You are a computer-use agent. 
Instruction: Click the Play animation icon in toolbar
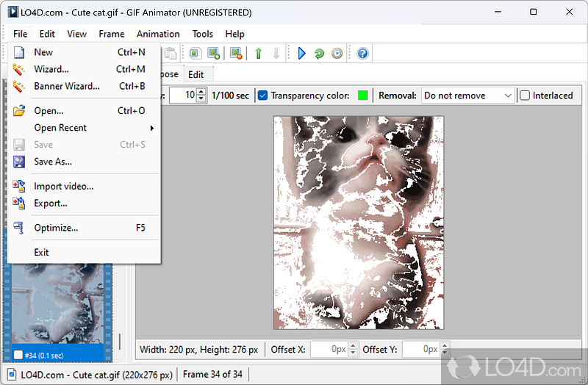[301, 53]
